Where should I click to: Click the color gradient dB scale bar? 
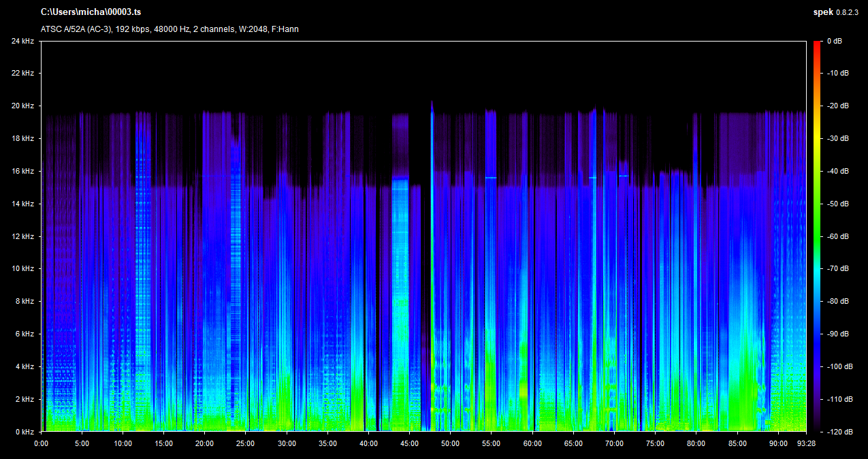coord(817,236)
